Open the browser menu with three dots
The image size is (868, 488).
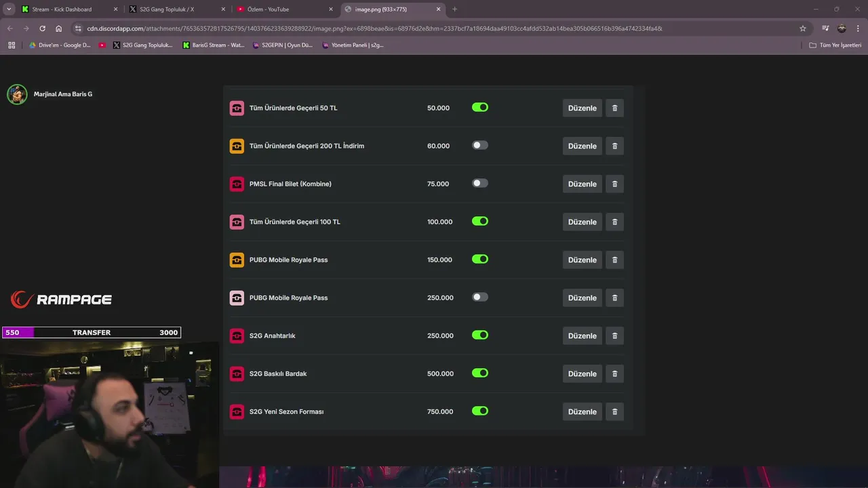point(858,28)
